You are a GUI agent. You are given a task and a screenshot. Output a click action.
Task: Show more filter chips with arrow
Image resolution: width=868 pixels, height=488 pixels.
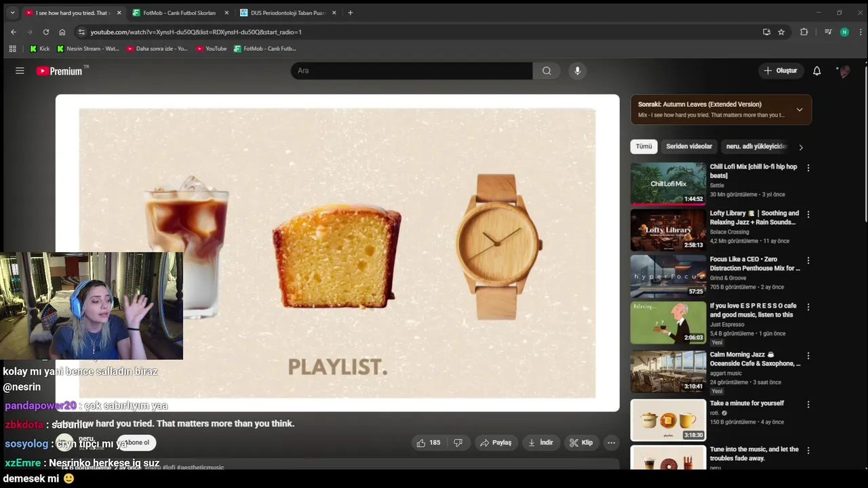coord(801,147)
